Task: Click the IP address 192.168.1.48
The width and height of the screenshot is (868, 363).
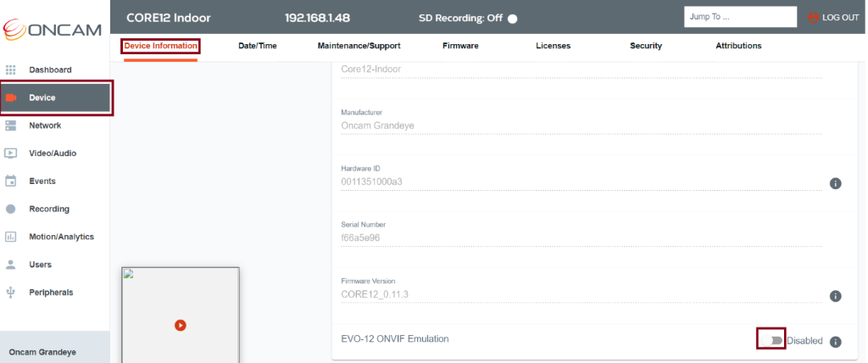Action: pos(317,18)
